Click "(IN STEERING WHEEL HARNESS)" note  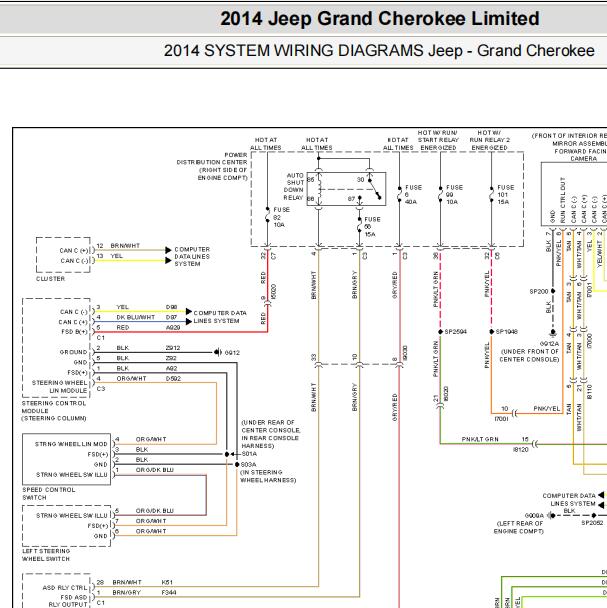[x=268, y=476]
